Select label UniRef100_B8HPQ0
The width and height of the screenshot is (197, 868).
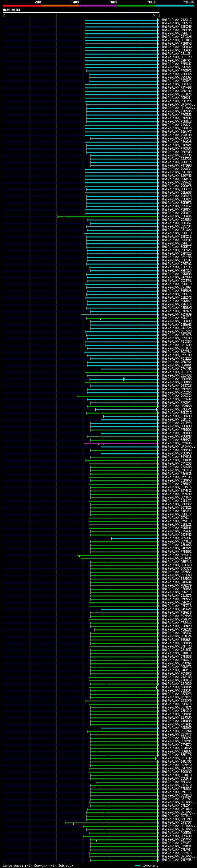tap(177, 450)
